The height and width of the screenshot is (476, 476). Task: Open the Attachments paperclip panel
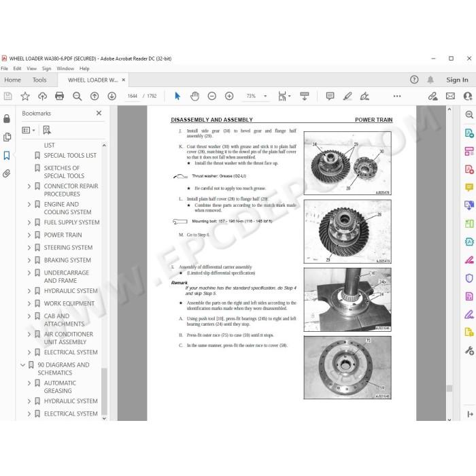[7, 173]
